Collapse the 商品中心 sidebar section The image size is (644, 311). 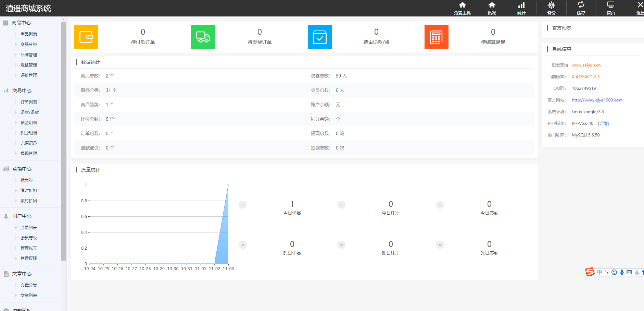pos(21,23)
